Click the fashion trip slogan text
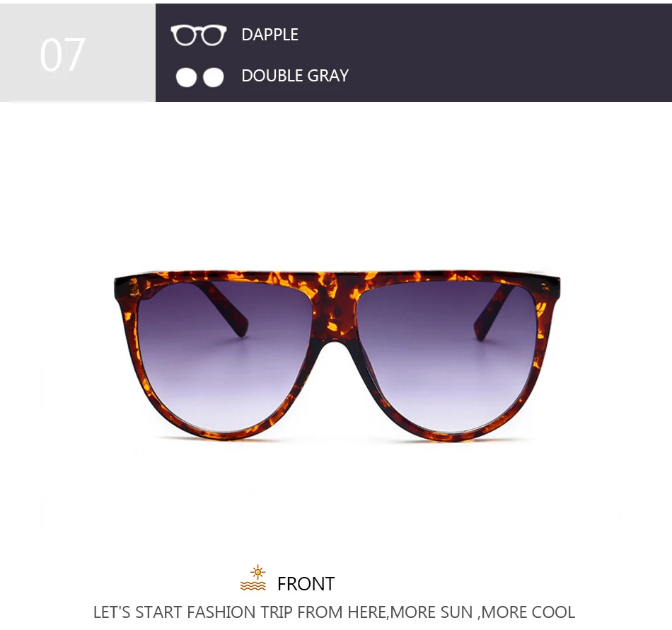The width and height of the screenshot is (672, 630). [x=335, y=612]
